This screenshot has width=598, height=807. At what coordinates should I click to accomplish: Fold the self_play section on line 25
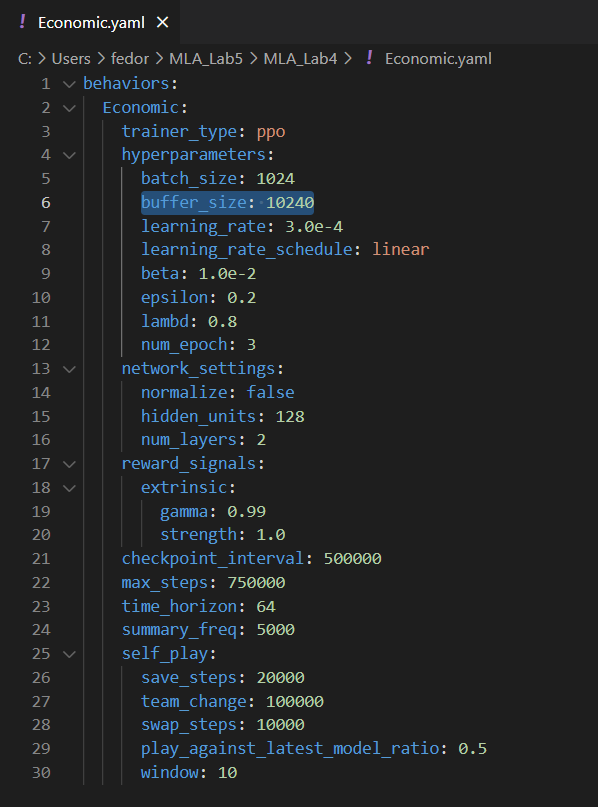tap(69, 654)
